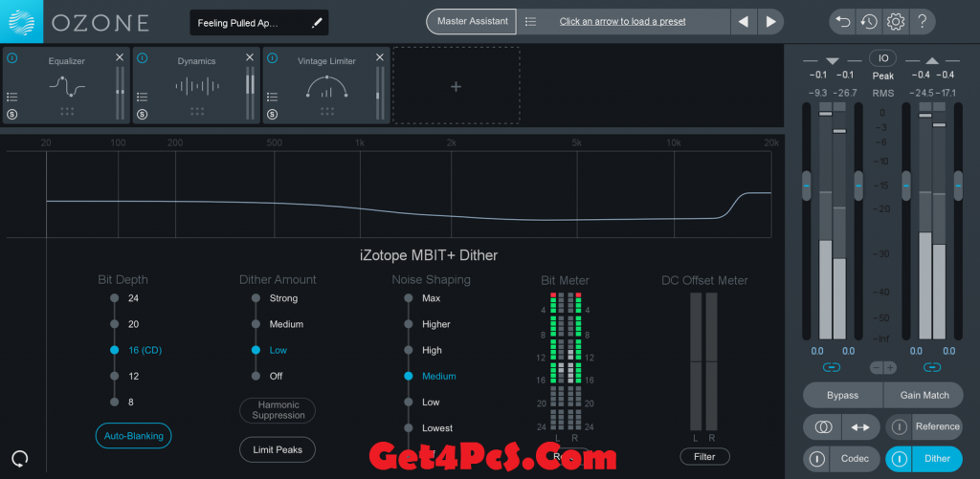Click the swap channels arrows icon
Image resolution: width=980 pixels, height=479 pixels.
[x=859, y=426]
